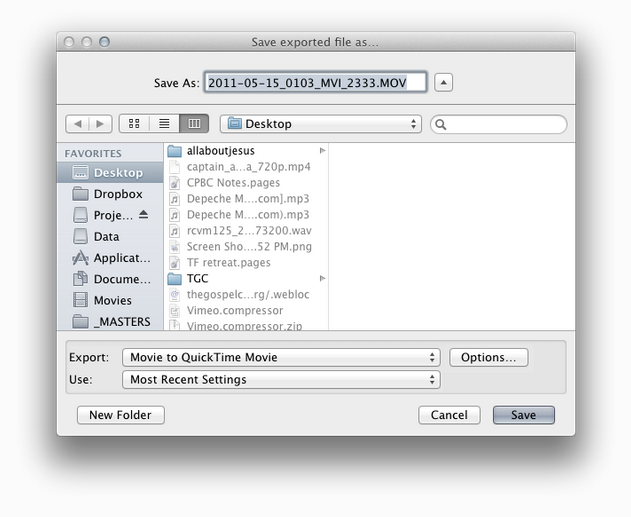Image resolution: width=631 pixels, height=517 pixels.
Task: Click the Options… button
Action: (x=489, y=357)
